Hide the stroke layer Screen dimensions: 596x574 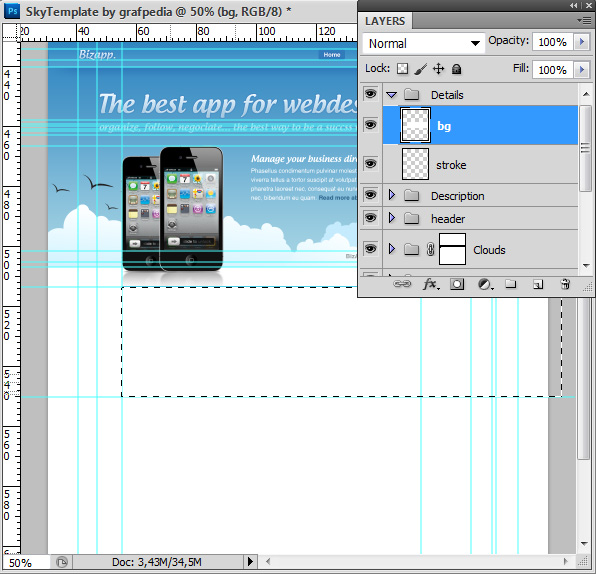click(x=371, y=164)
